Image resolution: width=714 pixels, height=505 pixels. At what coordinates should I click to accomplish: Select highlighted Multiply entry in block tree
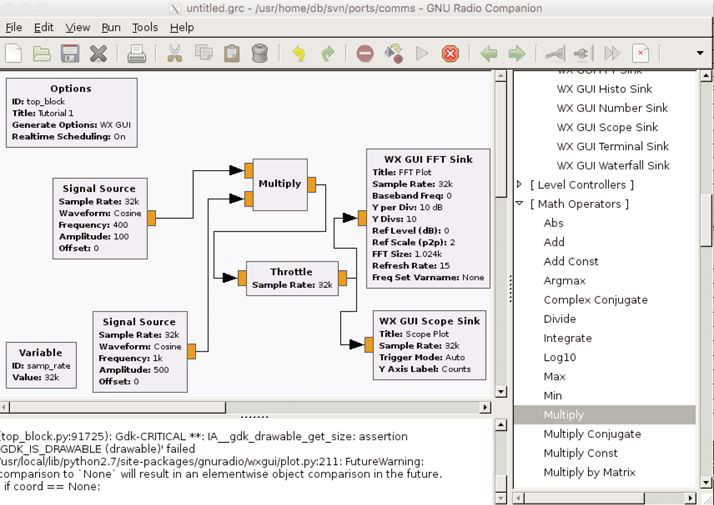tap(605, 415)
